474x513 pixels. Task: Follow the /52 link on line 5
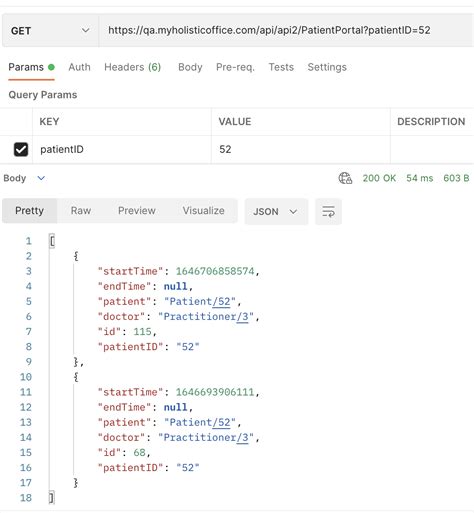[221, 302]
